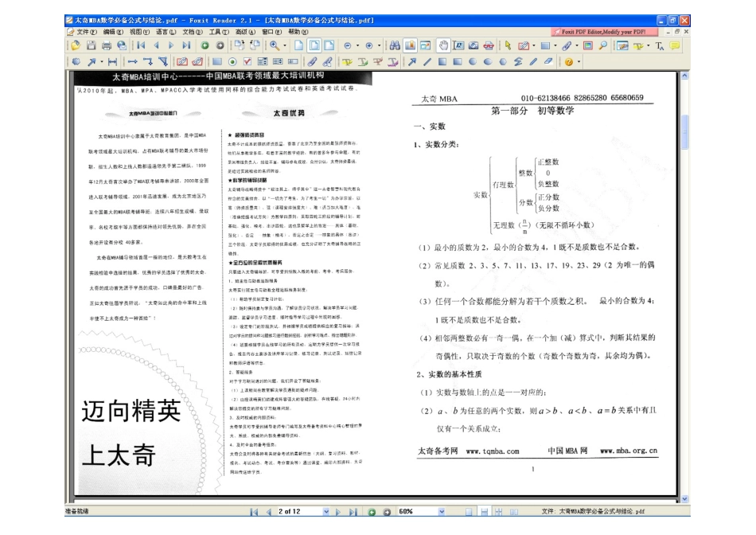Open the zoom-out minus dropdown arrow
Image resolution: width=756 pixels, height=535 pixels.
[x=357, y=46]
